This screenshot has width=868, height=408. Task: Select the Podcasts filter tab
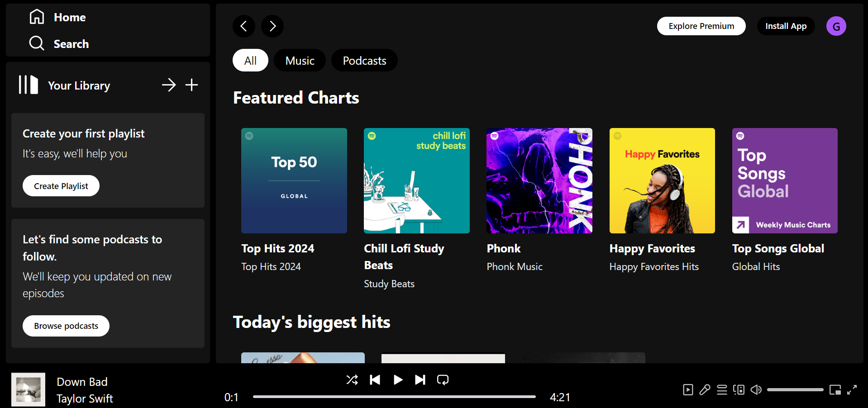364,61
